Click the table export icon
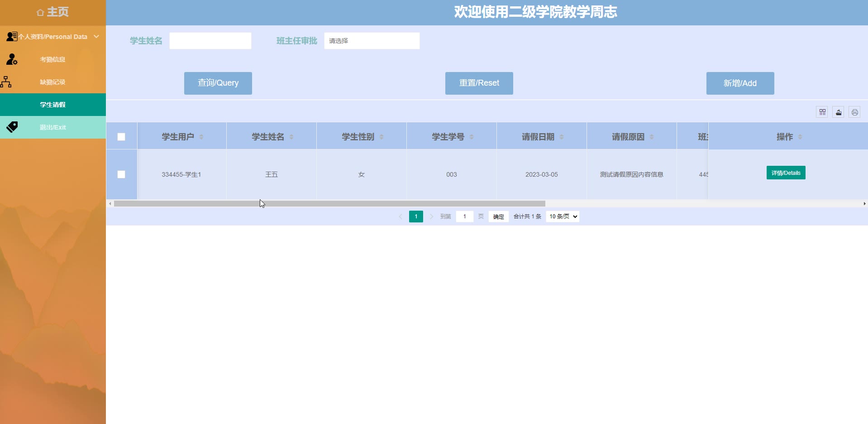This screenshot has height=424, width=868. coord(839,112)
